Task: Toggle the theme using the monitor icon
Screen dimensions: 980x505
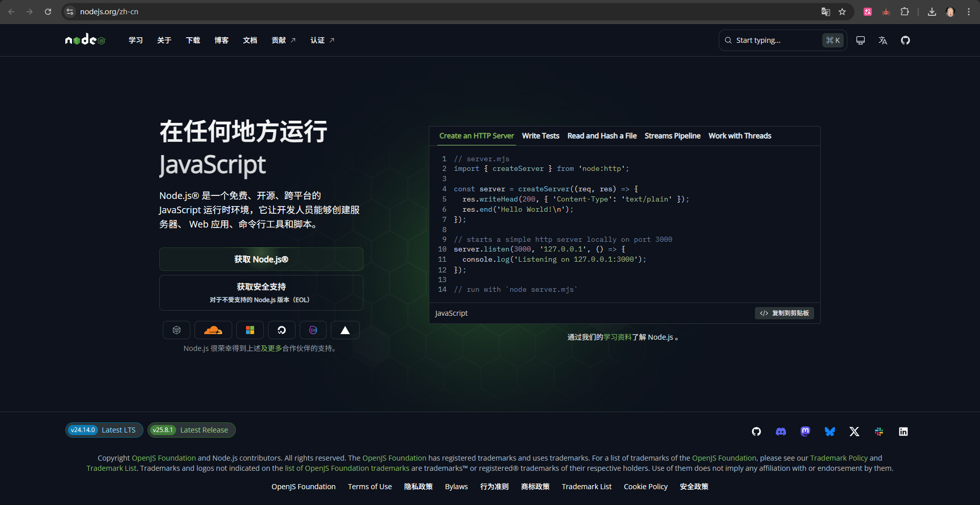Action: (x=860, y=40)
